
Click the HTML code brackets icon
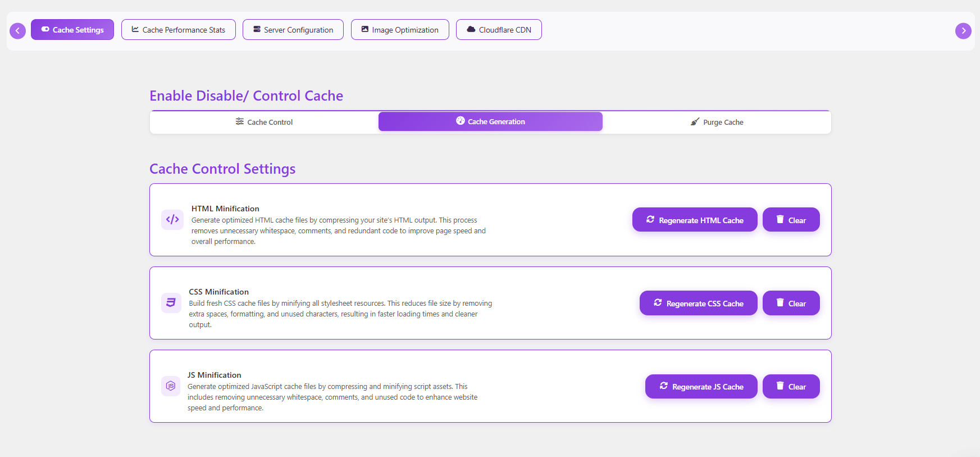click(x=172, y=219)
